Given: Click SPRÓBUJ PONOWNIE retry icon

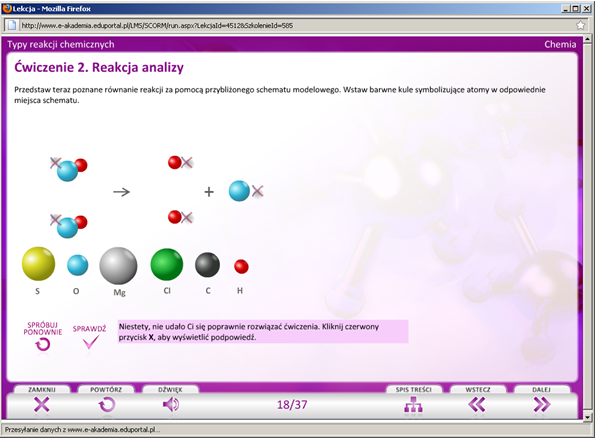Looking at the screenshot, I should (43, 345).
